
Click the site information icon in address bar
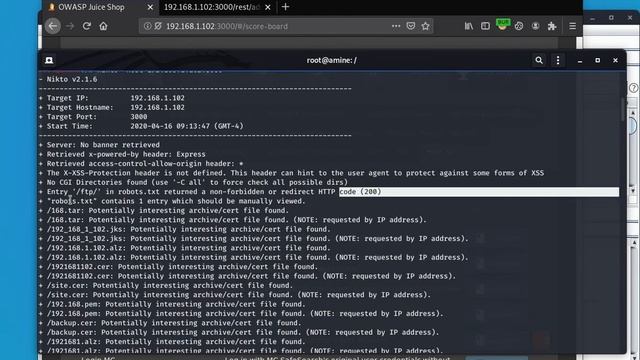point(147,26)
